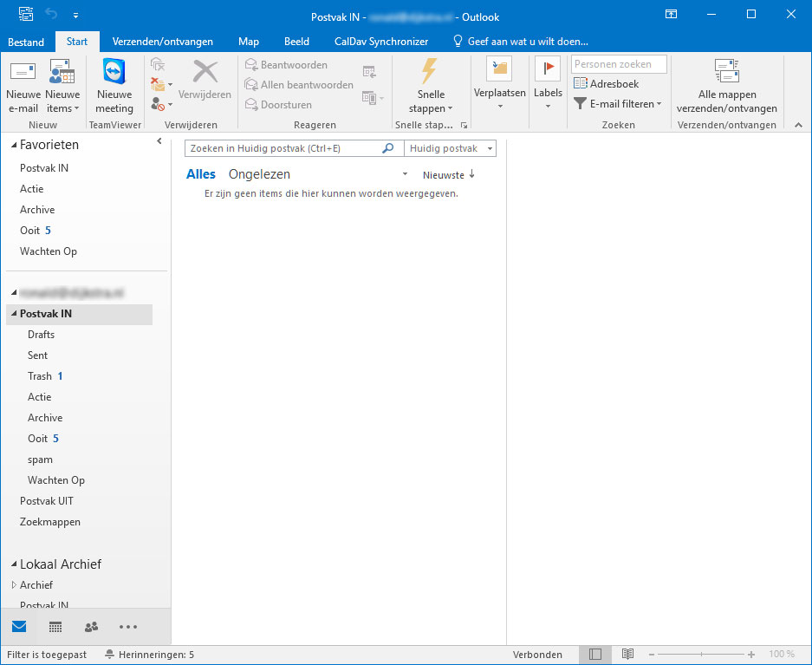Open the People contacts icon
812x665 pixels.
92,627
